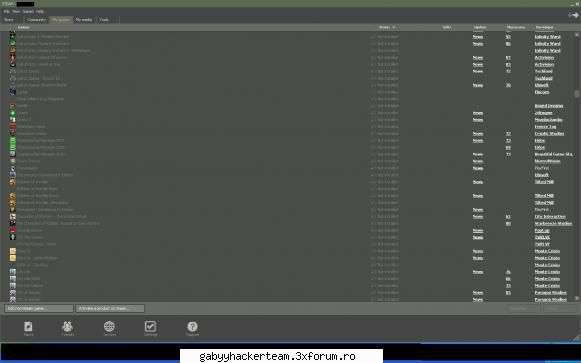Switch to the Tools tab
The width and height of the screenshot is (581, 363).
tap(104, 20)
